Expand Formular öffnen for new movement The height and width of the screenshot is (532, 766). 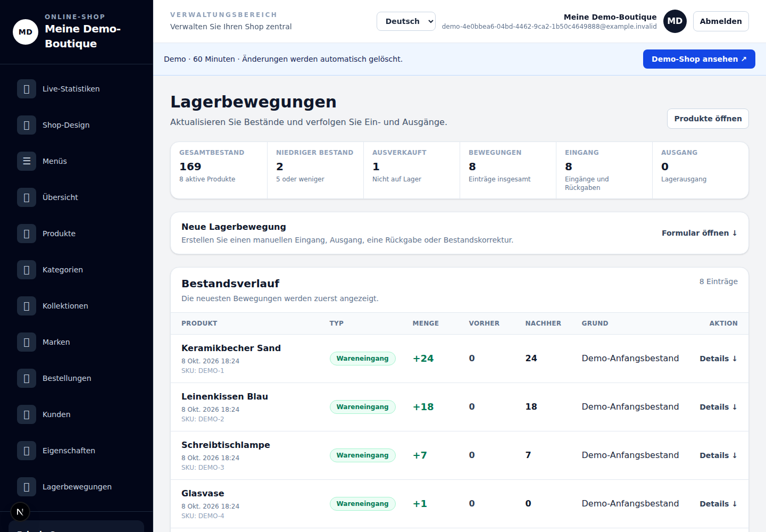(x=700, y=233)
